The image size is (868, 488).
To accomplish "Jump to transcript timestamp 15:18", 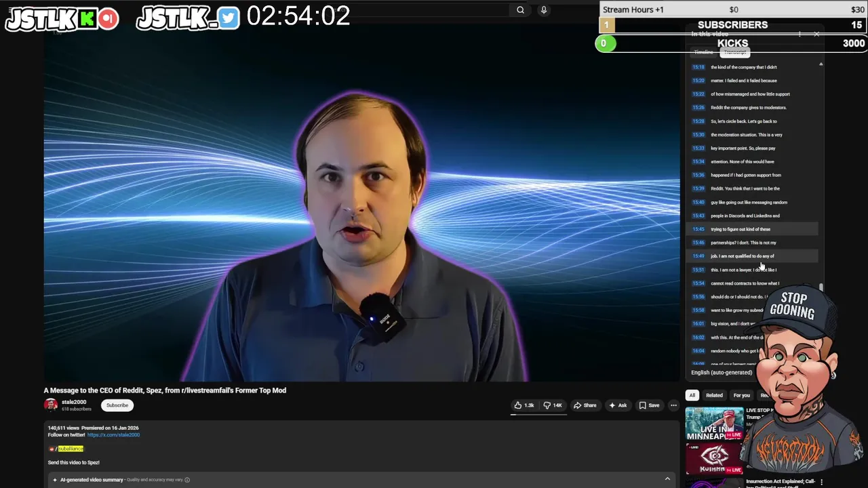I will (698, 67).
